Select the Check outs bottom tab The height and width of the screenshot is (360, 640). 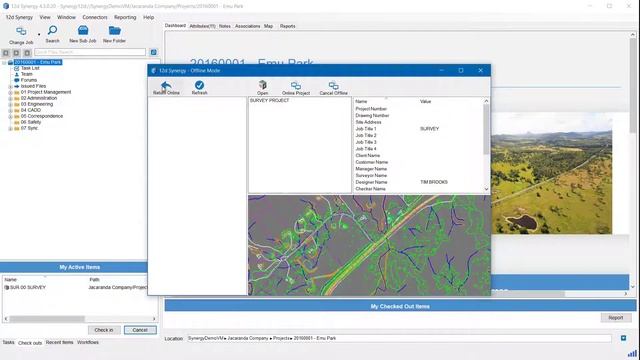(x=30, y=343)
